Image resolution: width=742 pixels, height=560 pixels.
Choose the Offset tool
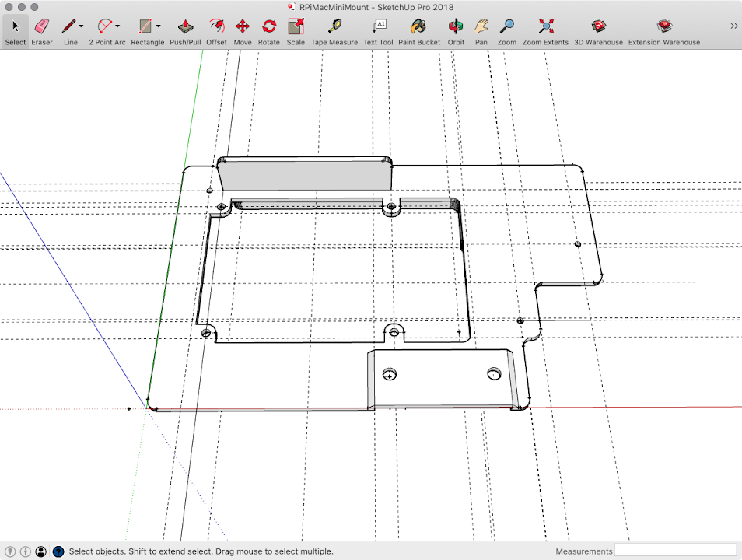click(216, 31)
